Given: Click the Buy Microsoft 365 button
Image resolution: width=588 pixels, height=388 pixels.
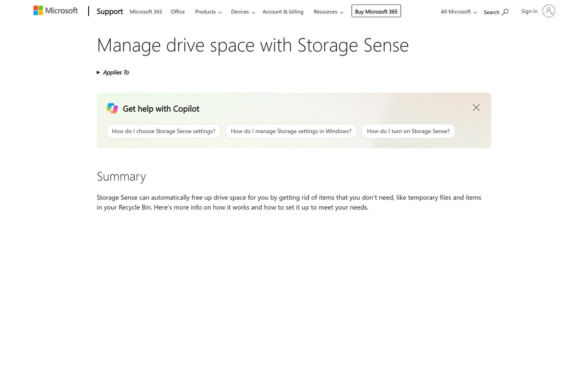Looking at the screenshot, I should (376, 11).
